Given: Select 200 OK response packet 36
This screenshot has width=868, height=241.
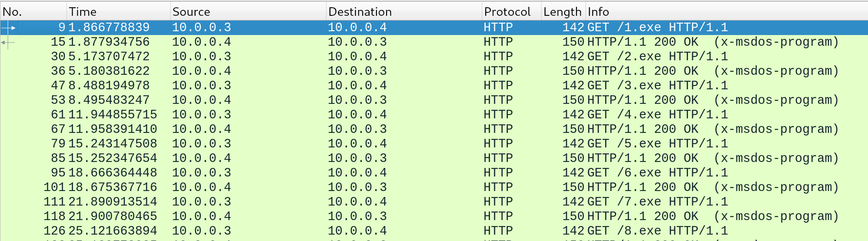Looking at the screenshot, I should 713,71.
